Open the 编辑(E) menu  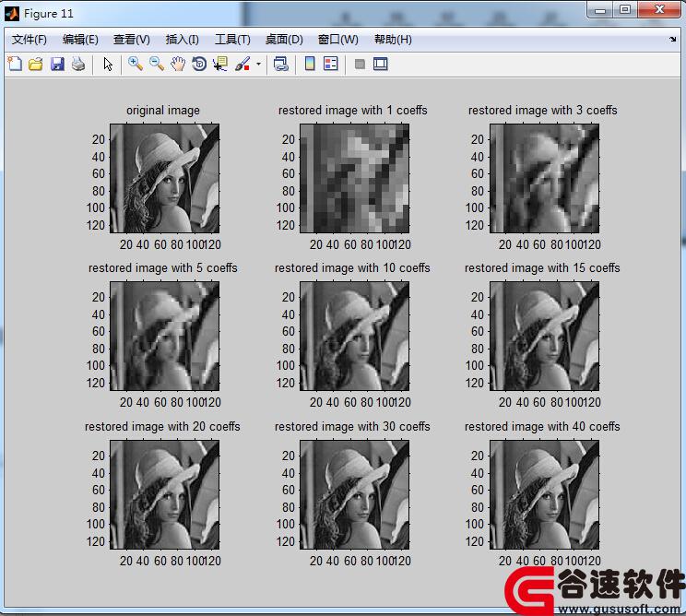point(80,40)
